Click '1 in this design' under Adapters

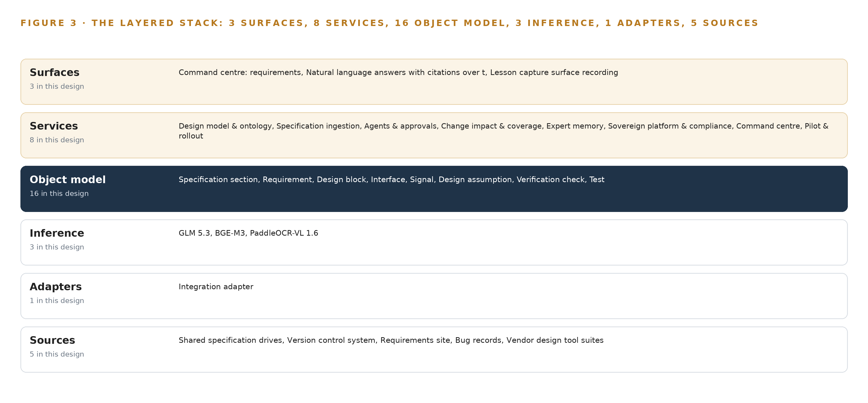coord(57,301)
